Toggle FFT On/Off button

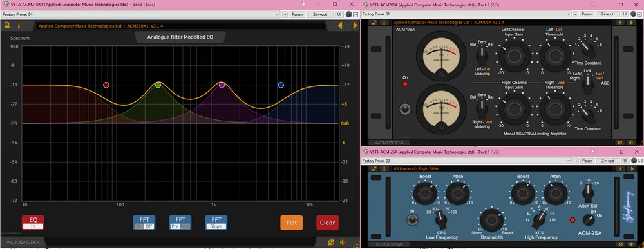pyautogui.click(x=144, y=223)
